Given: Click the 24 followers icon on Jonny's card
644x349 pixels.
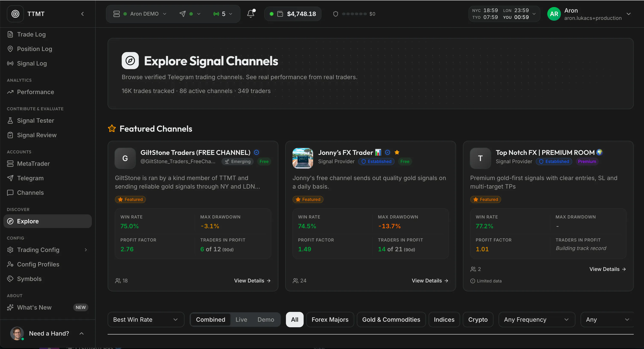Looking at the screenshot, I should point(295,281).
